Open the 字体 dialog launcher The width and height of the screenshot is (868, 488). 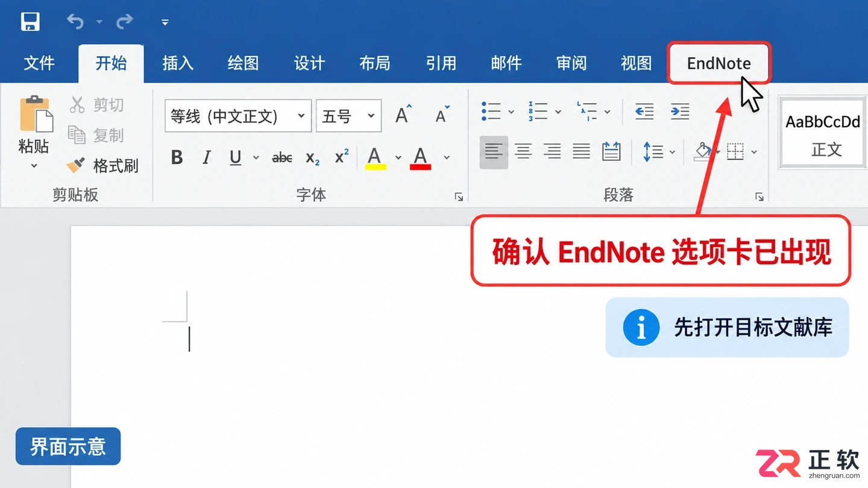coord(459,197)
